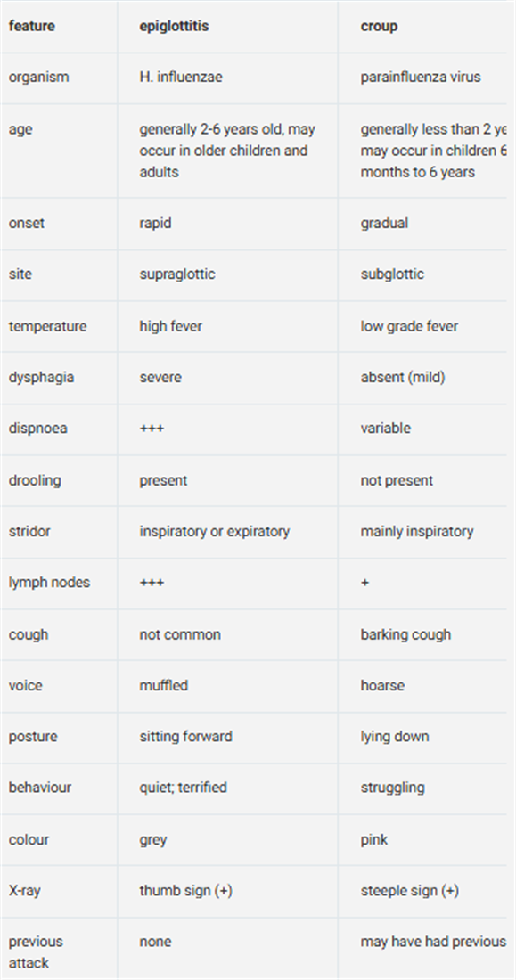The width and height of the screenshot is (516, 980).
Task: Click the 'muffled' voice cell
Action: pyautogui.click(x=163, y=685)
